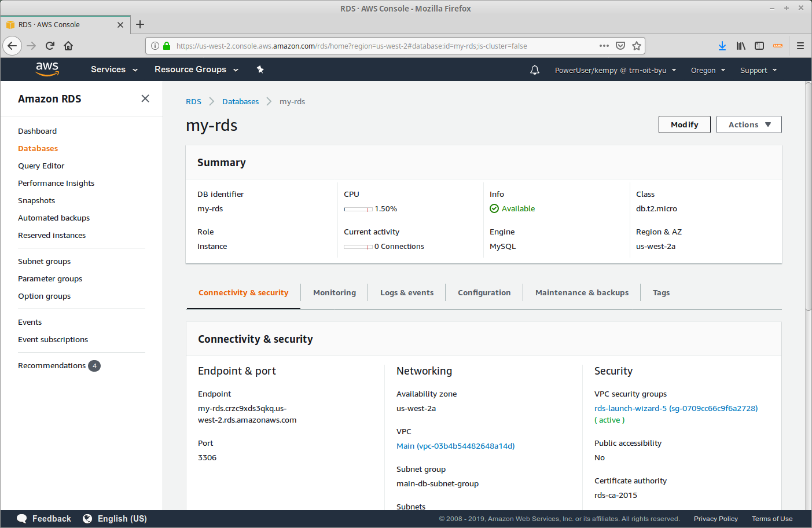Go back with the browser back arrow
This screenshot has height=528, width=812.
12,46
